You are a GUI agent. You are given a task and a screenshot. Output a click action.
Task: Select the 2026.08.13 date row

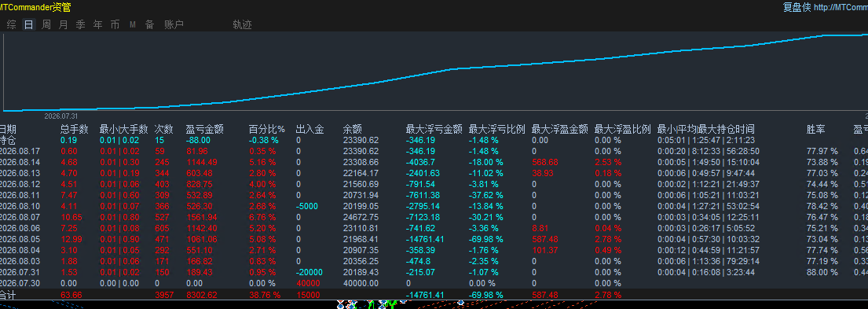pos(20,173)
